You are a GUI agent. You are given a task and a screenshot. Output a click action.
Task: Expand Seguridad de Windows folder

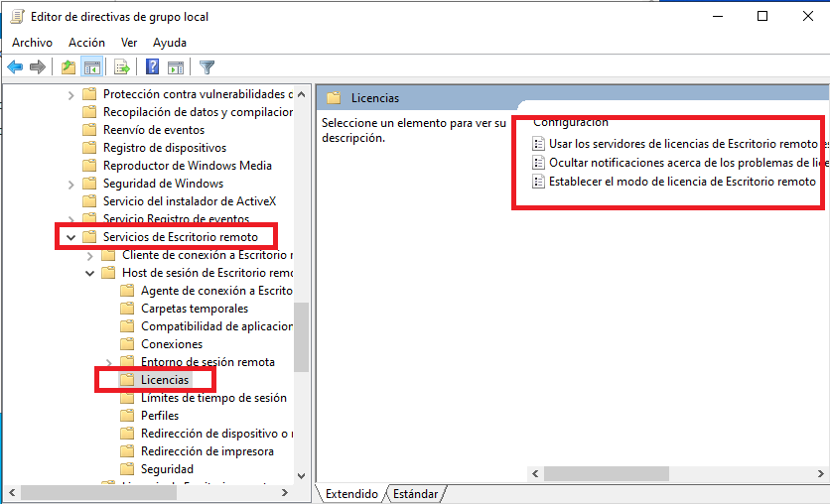point(70,185)
